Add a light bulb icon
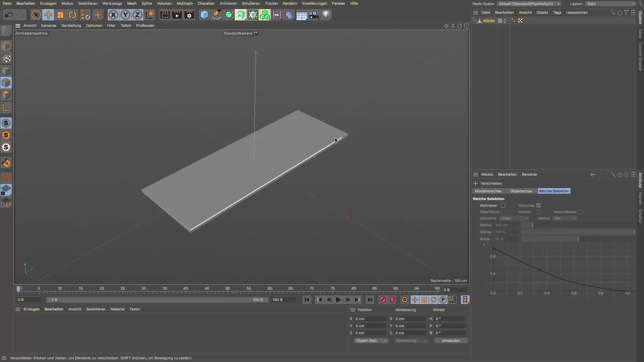 [x=326, y=15]
